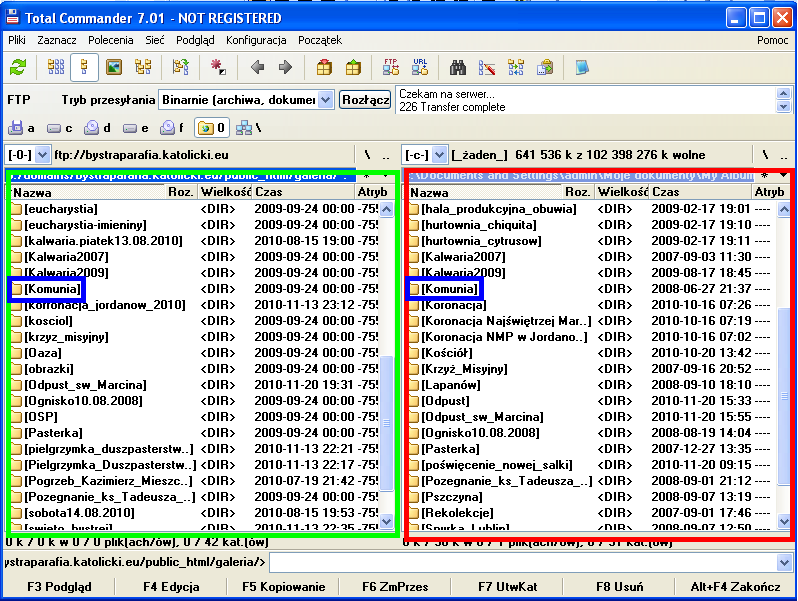
Task: Click the back arrow navigation icon
Action: pos(257,67)
